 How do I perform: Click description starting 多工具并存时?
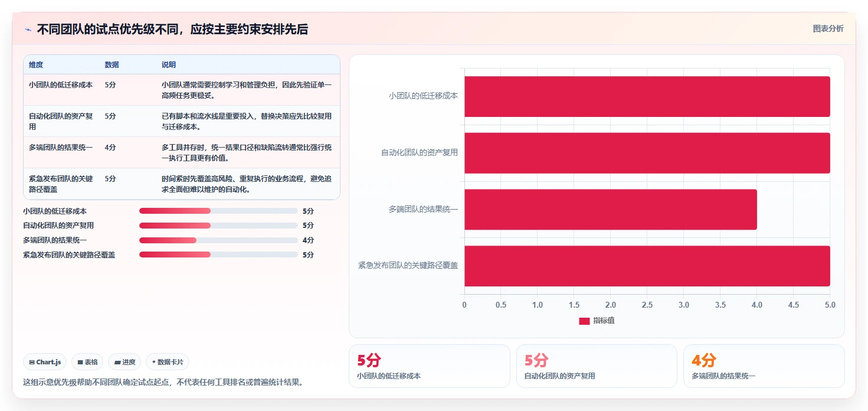247,152
